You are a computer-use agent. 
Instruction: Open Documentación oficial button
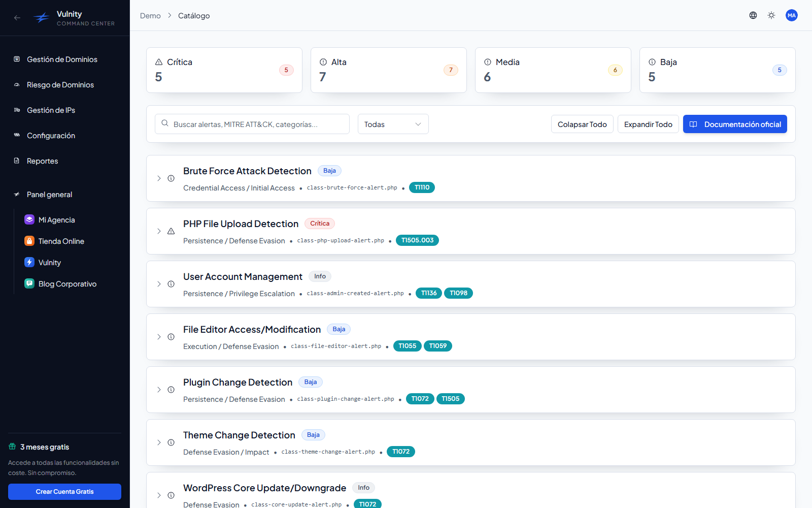pos(735,124)
